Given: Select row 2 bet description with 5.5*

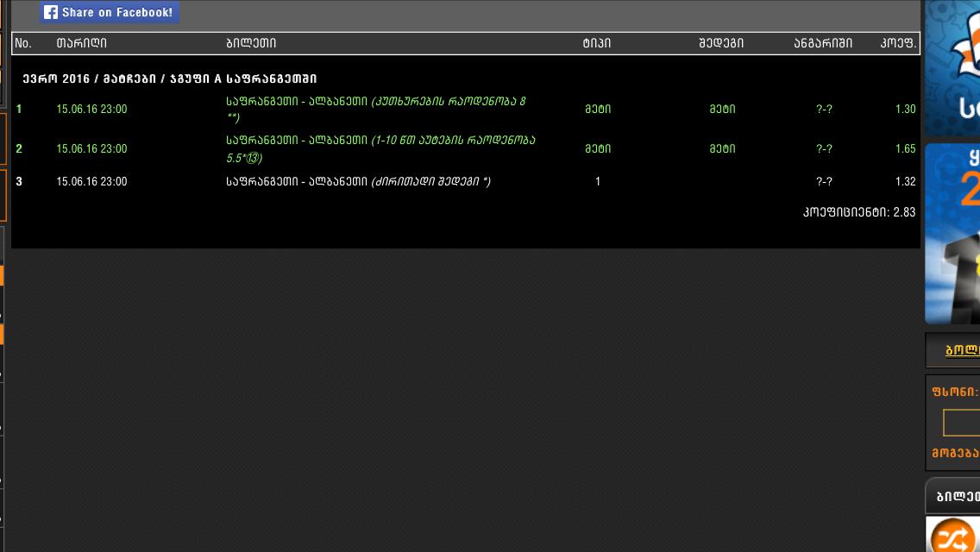Looking at the screenshot, I should (x=380, y=149).
